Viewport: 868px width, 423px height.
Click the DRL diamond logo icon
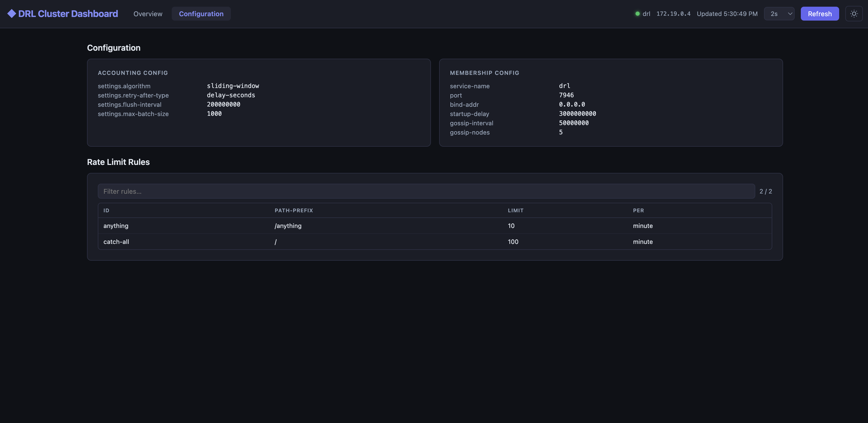[12, 13]
